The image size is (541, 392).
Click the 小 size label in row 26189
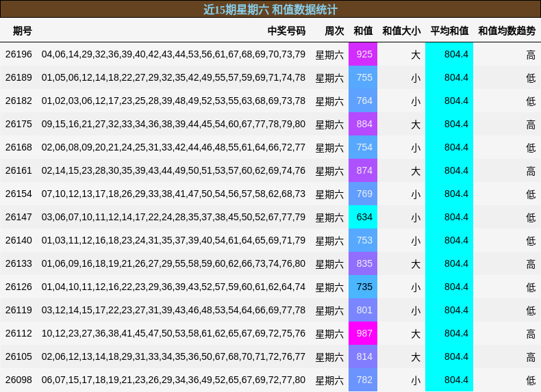click(x=416, y=78)
